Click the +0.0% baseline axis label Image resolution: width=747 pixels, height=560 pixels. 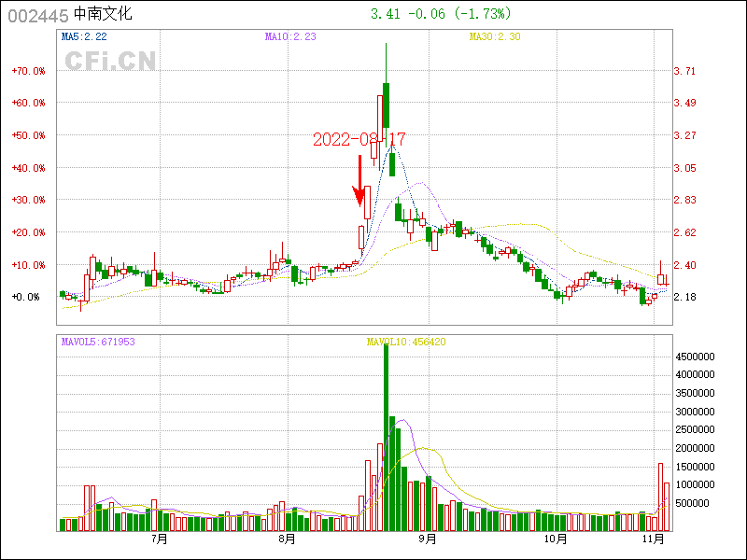pyautogui.click(x=28, y=297)
